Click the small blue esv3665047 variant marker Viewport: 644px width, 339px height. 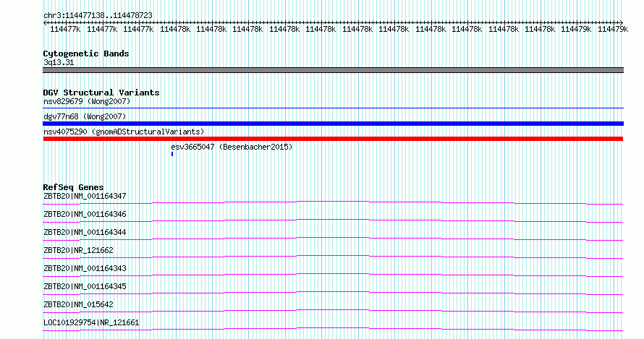tap(172, 154)
